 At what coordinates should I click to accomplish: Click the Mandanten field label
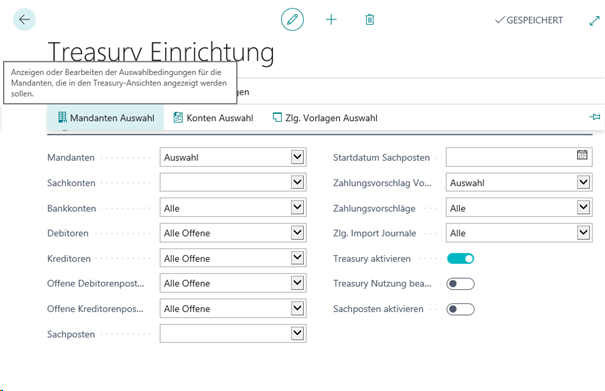coord(71,157)
